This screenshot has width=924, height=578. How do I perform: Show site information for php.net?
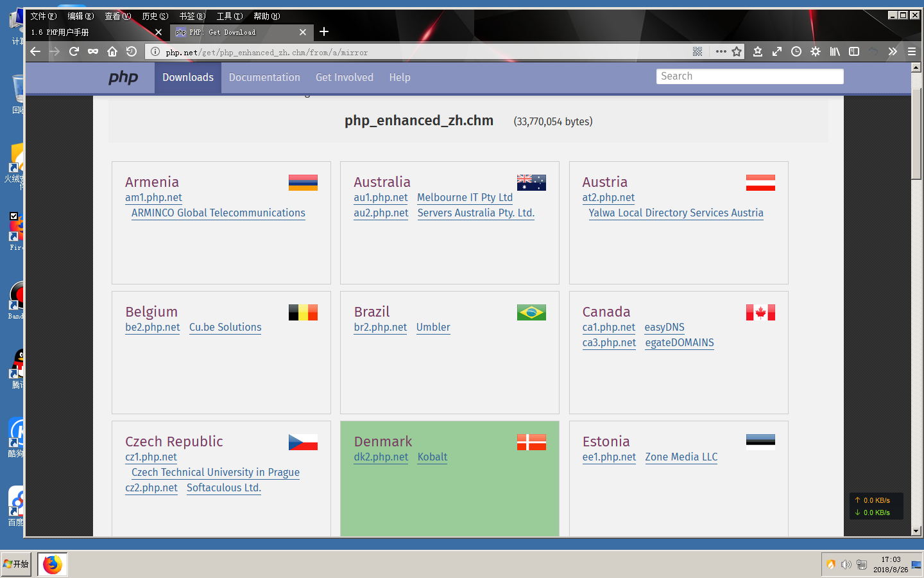click(155, 51)
